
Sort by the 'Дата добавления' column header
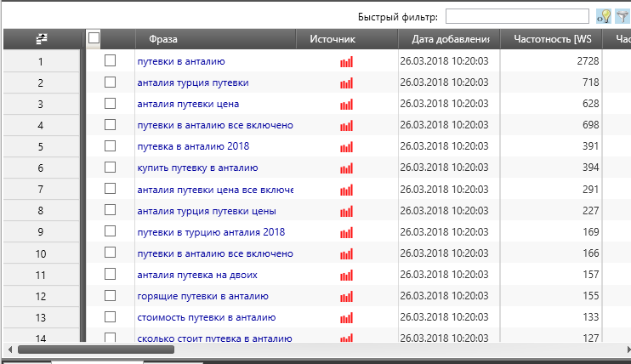point(450,38)
